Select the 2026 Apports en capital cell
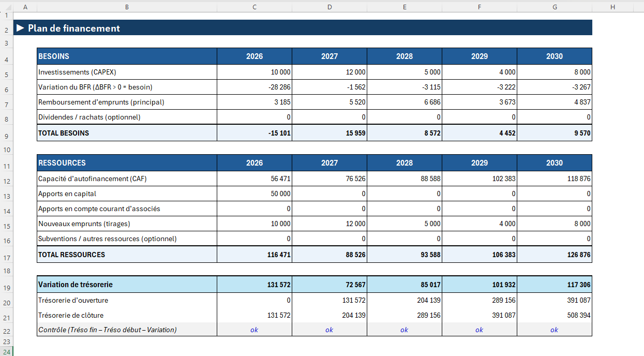This screenshot has width=644, height=356. [254, 194]
